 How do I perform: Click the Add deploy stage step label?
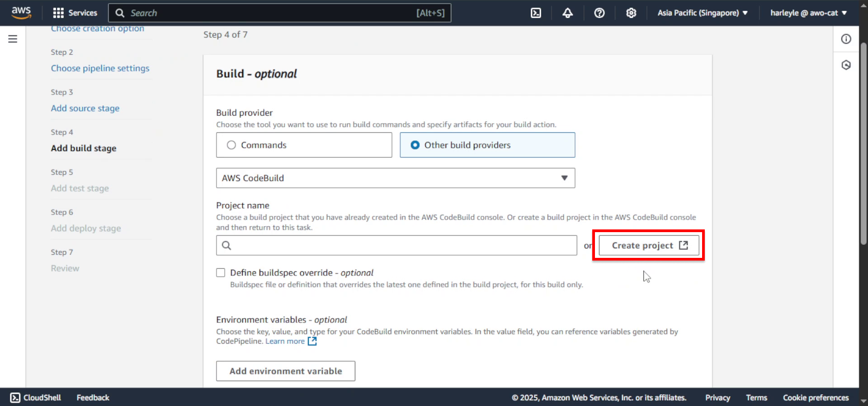click(x=86, y=229)
